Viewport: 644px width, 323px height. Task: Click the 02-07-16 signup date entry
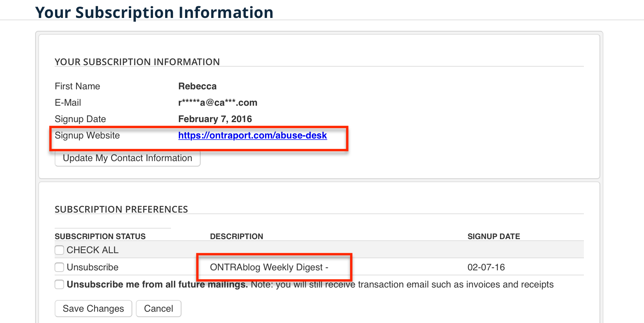pyautogui.click(x=486, y=267)
